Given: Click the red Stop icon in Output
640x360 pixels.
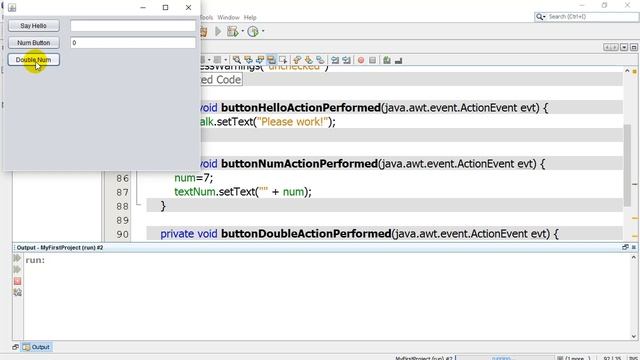Looking at the screenshot, I should [x=17, y=281].
